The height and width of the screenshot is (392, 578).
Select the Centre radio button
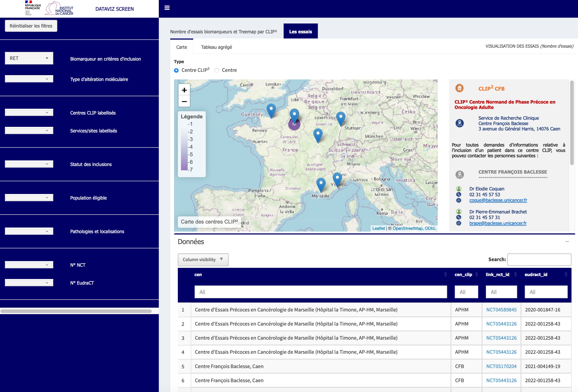click(217, 70)
